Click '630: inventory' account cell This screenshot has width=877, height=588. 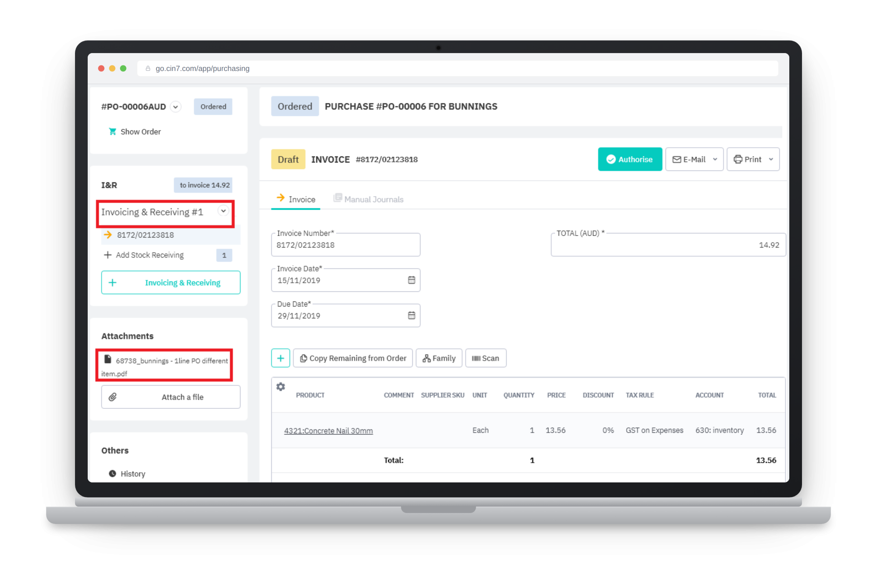pyautogui.click(x=719, y=430)
